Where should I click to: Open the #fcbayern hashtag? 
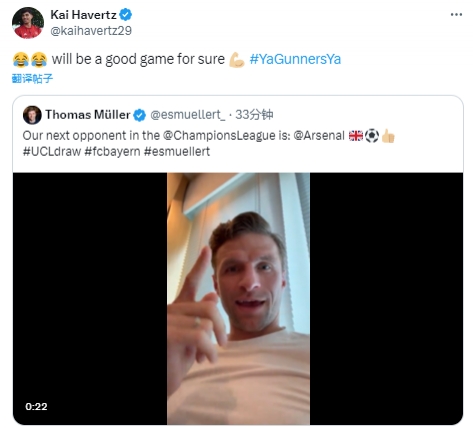point(112,152)
